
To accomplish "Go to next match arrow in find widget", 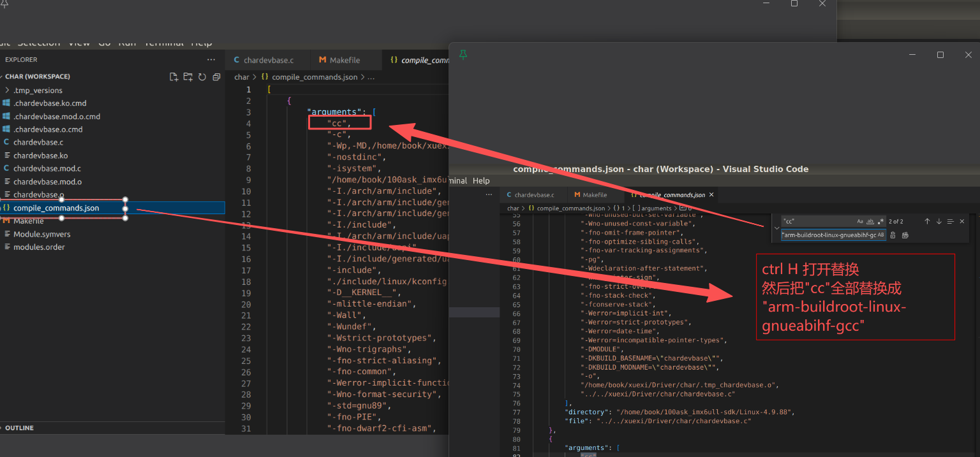I will tap(939, 221).
